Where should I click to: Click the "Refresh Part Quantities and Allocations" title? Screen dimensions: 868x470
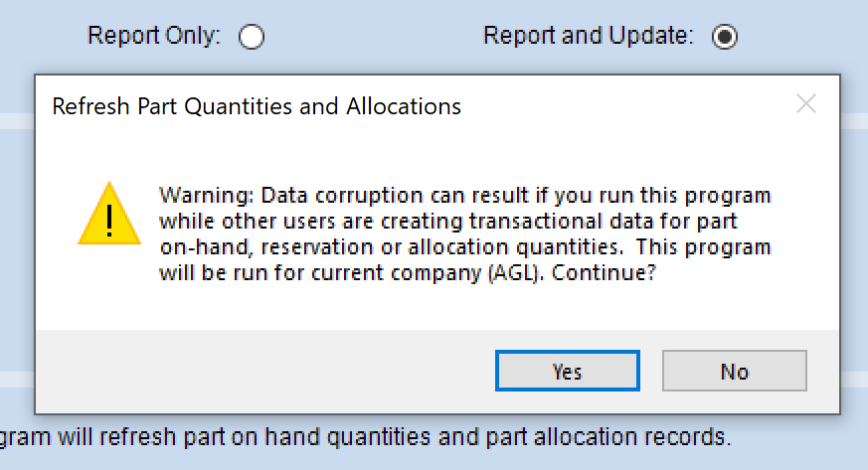point(257,105)
